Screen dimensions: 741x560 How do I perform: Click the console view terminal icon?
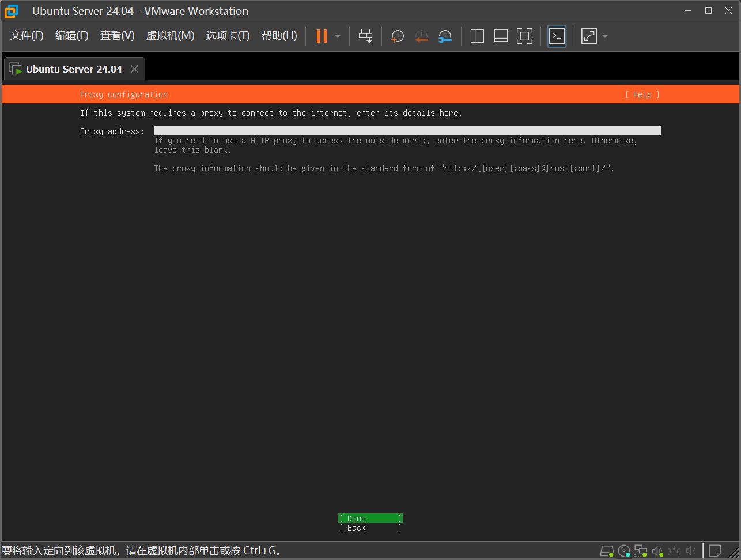[x=557, y=36]
